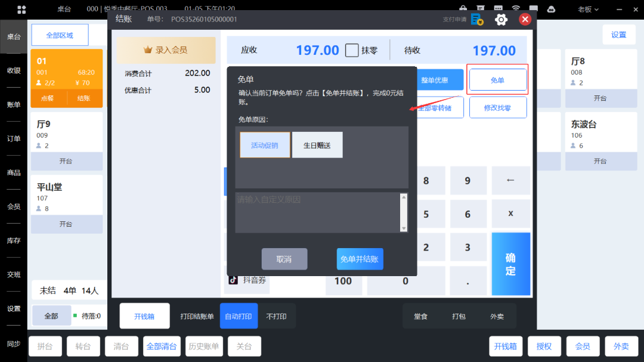The image size is (644, 362).
Task: Open the gear settings icon in checkout header
Action: click(501, 19)
